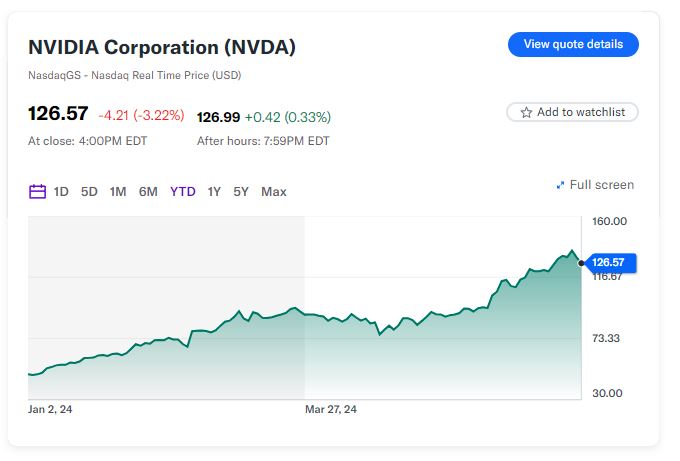Display the 5Y price history
680x461 pixels.
tap(241, 192)
